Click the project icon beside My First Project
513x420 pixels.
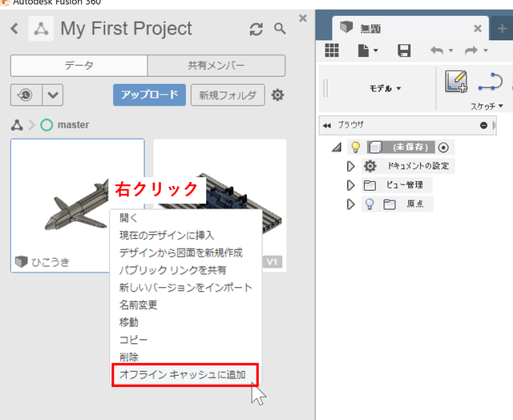[x=41, y=29]
